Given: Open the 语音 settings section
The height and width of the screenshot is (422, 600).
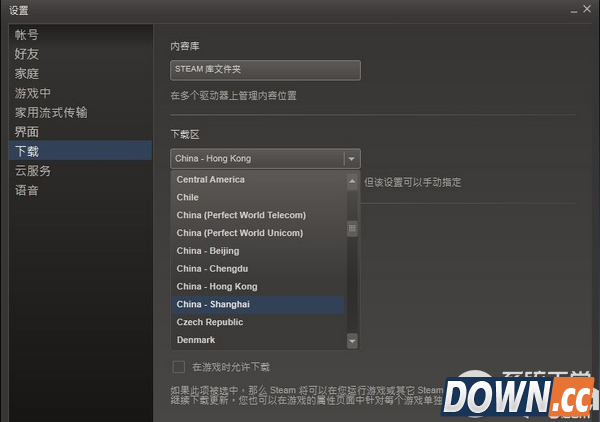Looking at the screenshot, I should (80, 190).
